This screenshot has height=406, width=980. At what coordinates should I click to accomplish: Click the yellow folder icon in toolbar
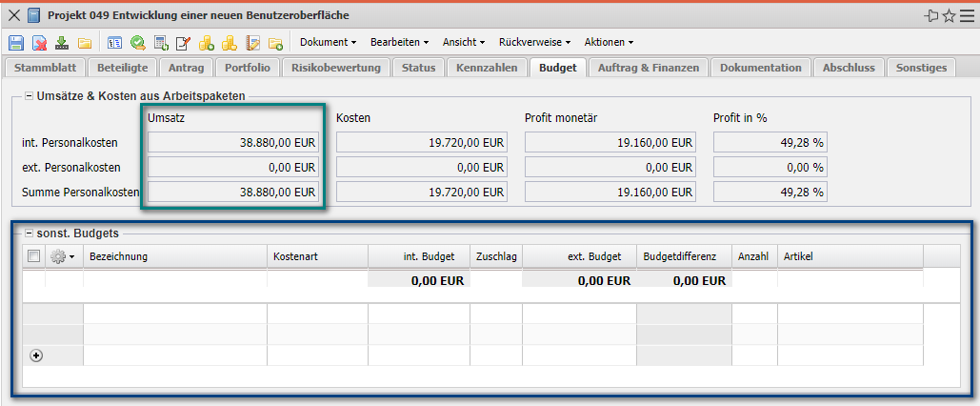85,43
